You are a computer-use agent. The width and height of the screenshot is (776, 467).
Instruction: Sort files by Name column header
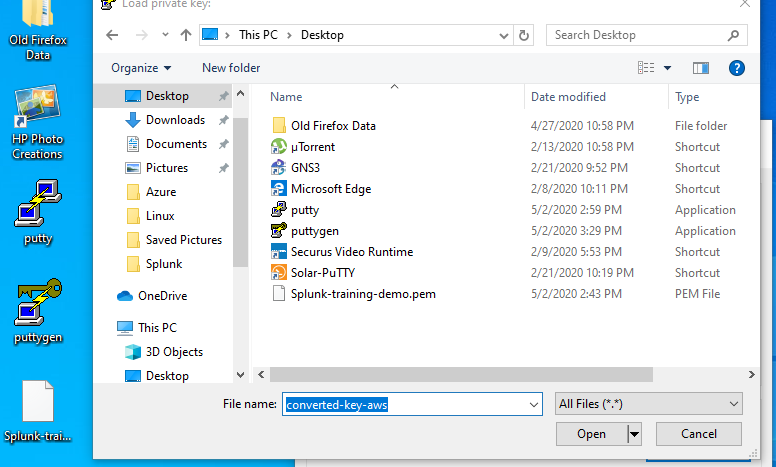pyautogui.click(x=286, y=97)
